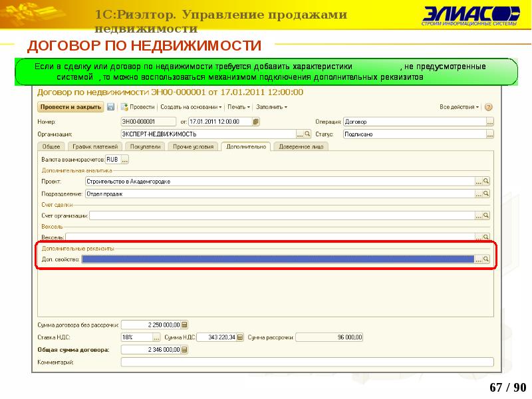This screenshot has height=399, width=532.
Task: Click the magnifier icon in Подразделение row
Action: (486, 194)
